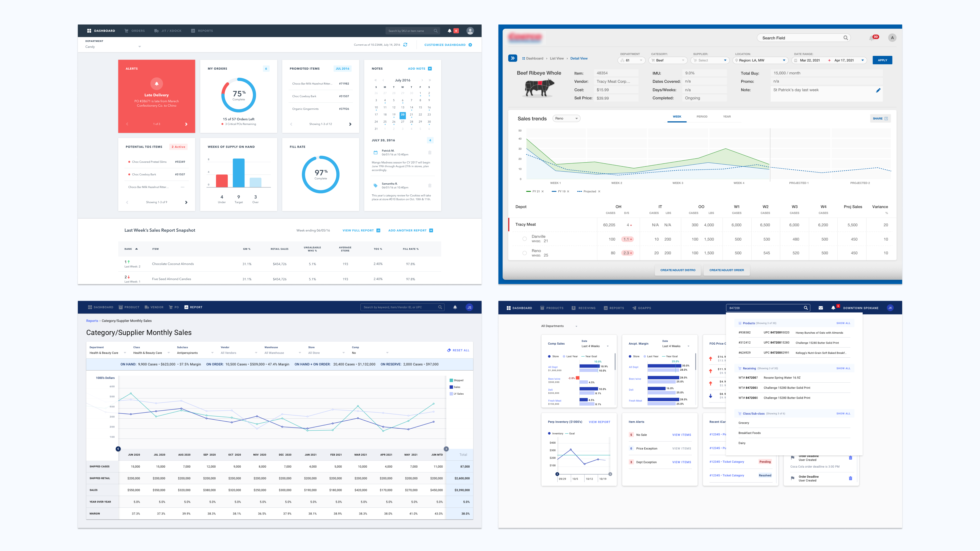Click the scrollbar inside the Comp Sales card
The width and height of the screenshot is (980, 551).
point(615,361)
